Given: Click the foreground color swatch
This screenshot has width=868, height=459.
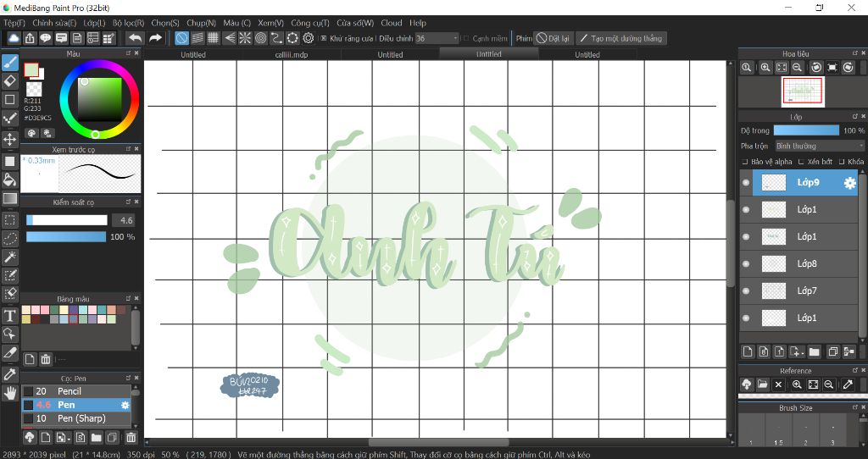Looking at the screenshot, I should coord(31,69).
